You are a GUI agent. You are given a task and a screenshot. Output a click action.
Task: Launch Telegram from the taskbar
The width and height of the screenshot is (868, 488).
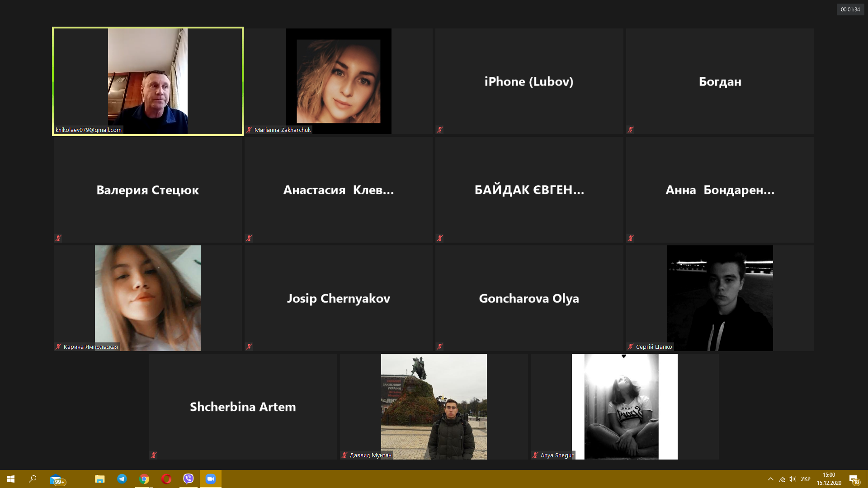[122, 479]
